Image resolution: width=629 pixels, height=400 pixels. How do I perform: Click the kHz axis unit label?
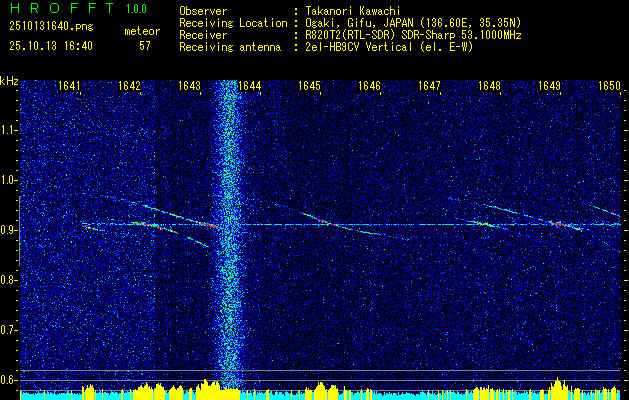pos(9,81)
